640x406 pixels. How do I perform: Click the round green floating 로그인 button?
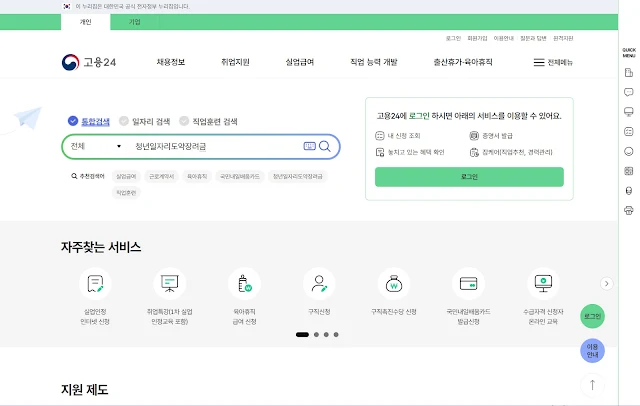(592, 316)
